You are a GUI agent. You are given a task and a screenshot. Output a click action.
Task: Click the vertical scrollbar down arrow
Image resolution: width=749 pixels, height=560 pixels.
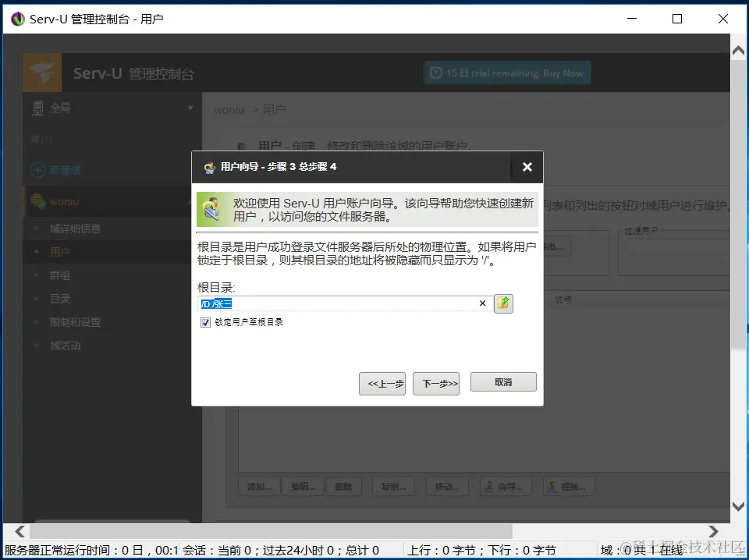click(739, 506)
